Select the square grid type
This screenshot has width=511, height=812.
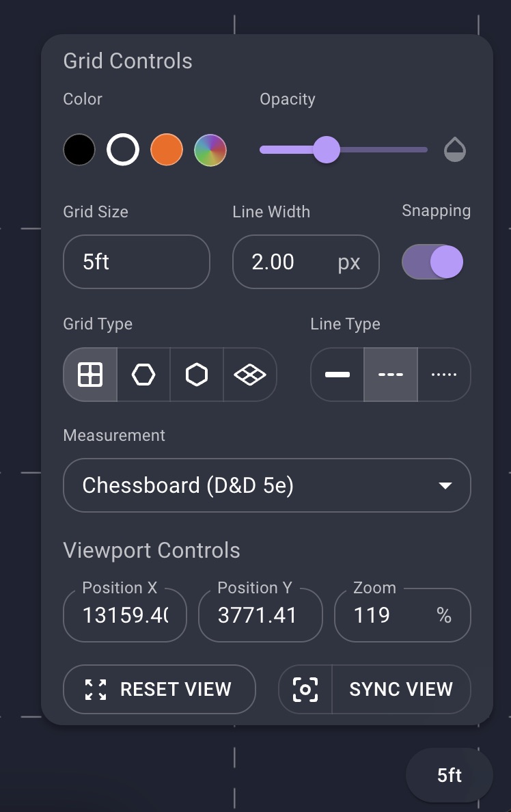(x=89, y=375)
